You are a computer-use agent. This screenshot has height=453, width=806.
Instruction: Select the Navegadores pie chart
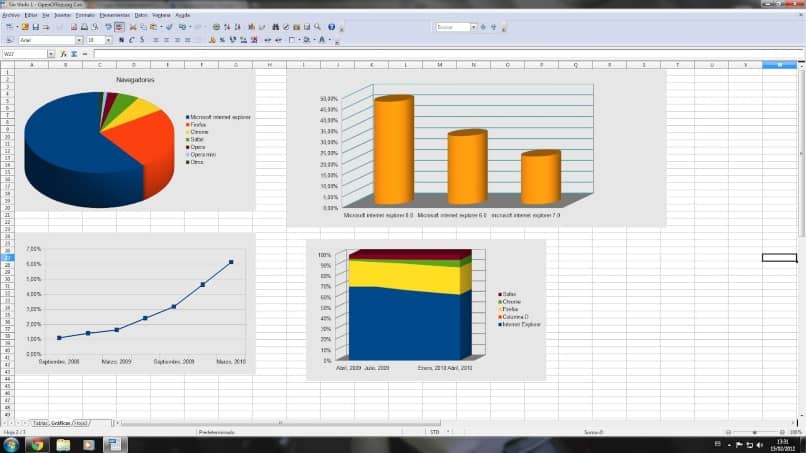(x=135, y=140)
